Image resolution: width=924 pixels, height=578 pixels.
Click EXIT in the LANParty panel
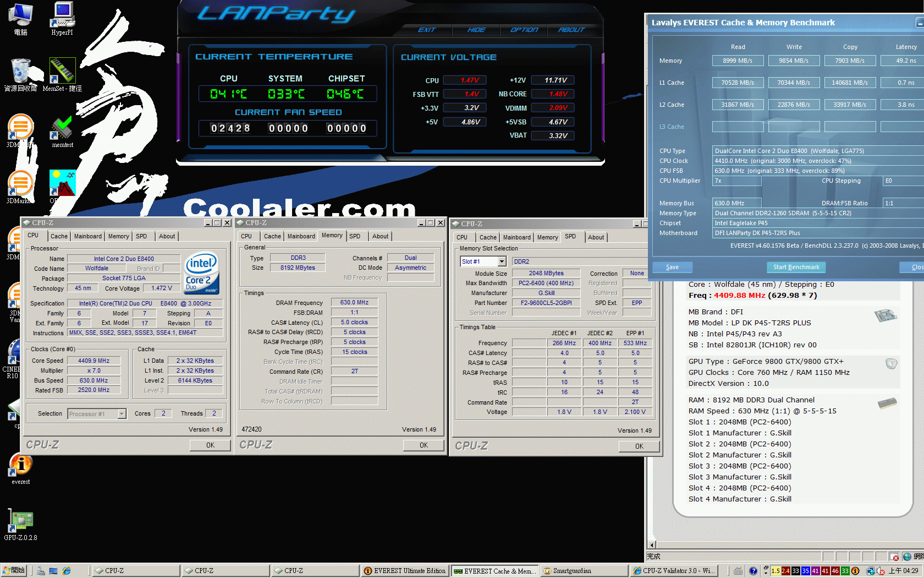[427, 30]
